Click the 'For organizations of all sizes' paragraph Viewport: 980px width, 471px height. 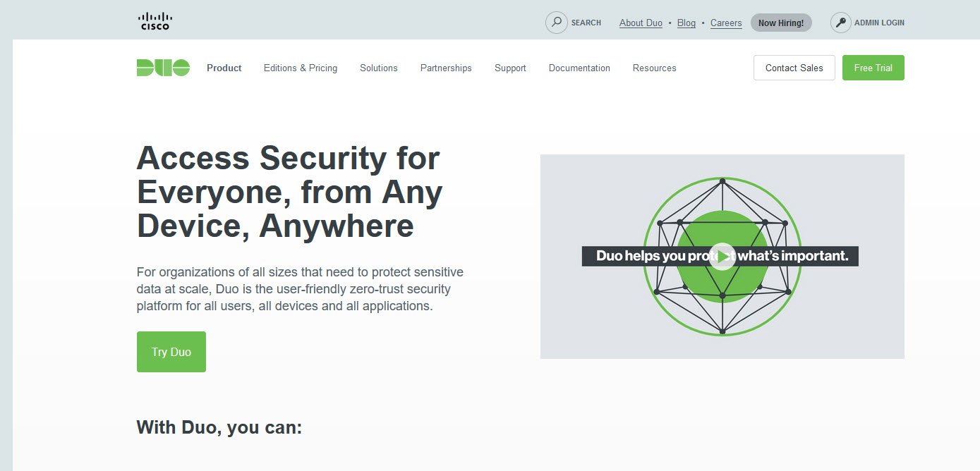(x=301, y=289)
